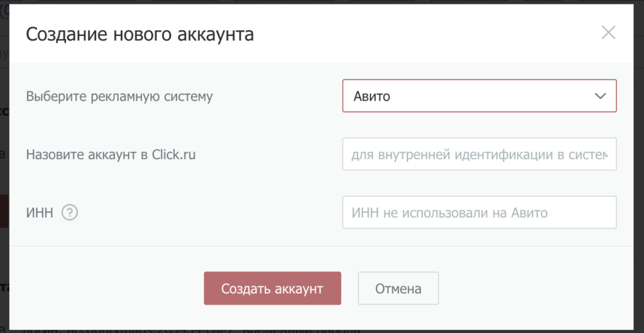Click the Создание нового аккаунта dialog title
The image size is (644, 333).
140,34
